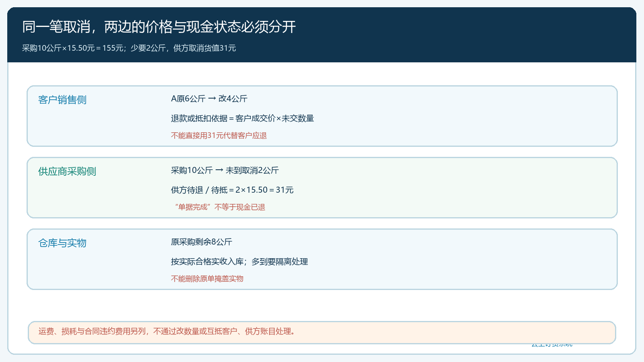The width and height of the screenshot is (644, 362).
Task: Click the line "按实际合格实收入库；多到要隔离处理"
Action: point(239,261)
